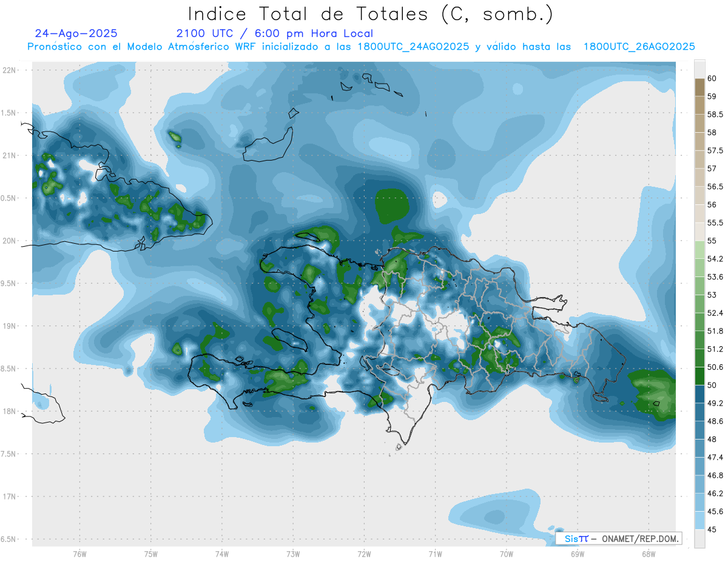Image resolution: width=728 pixels, height=562 pixels.
Task: Click the longitude label "71W"
Action: [435, 554]
